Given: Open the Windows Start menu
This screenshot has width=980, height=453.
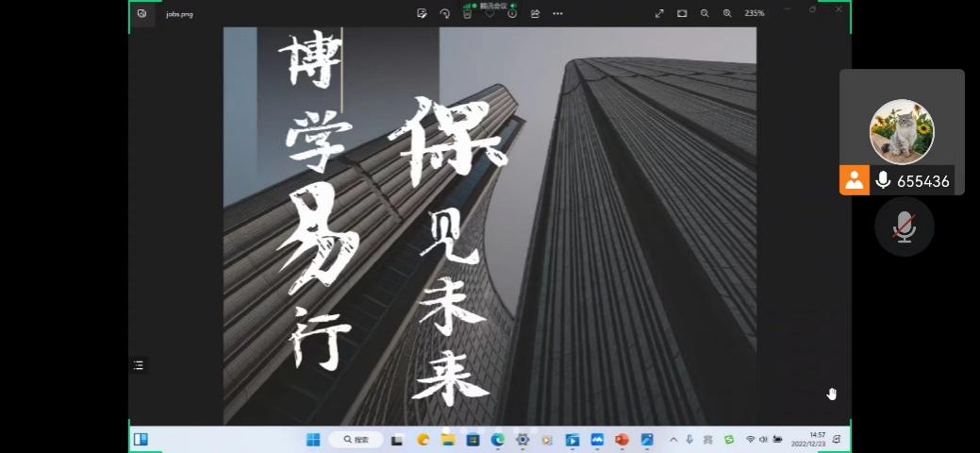Looking at the screenshot, I should click(x=313, y=440).
